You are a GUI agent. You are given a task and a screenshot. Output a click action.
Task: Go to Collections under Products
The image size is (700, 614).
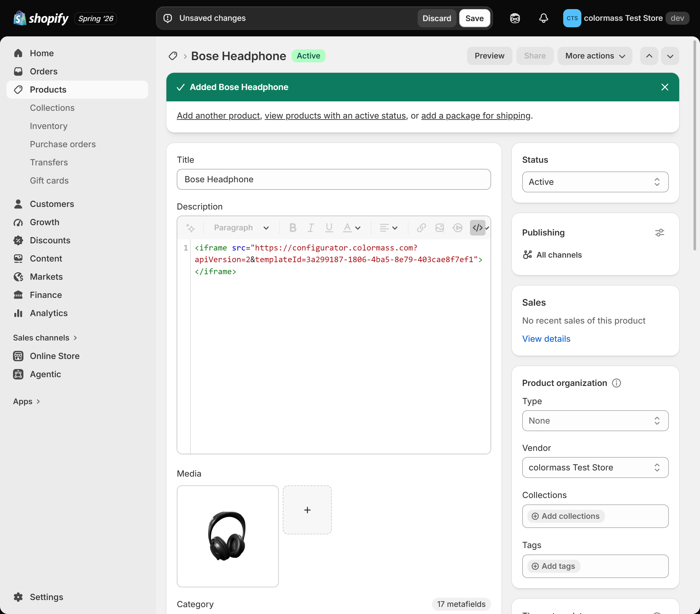(52, 108)
